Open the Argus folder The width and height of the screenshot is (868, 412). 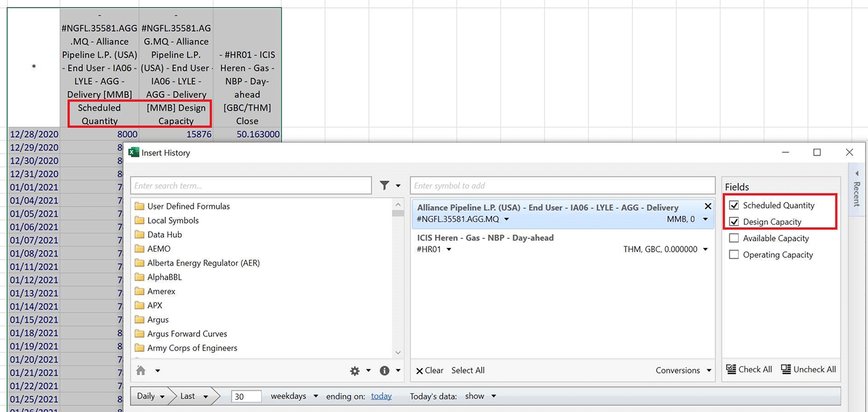click(152, 319)
